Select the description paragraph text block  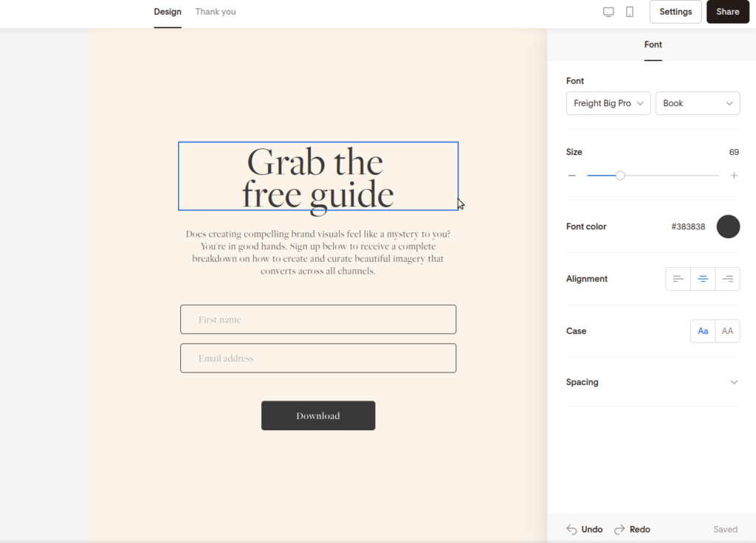coord(318,252)
